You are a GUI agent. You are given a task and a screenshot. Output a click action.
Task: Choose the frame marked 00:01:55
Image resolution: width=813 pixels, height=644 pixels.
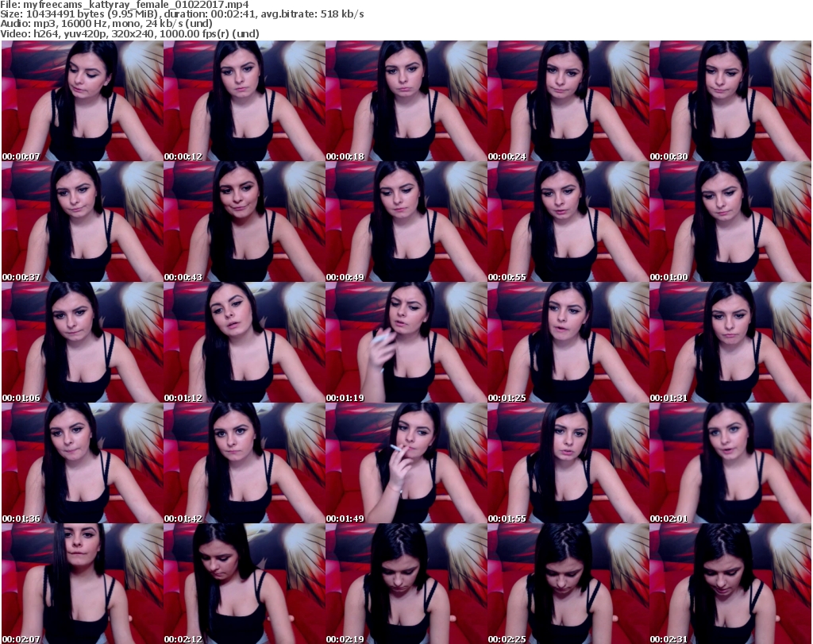click(568, 463)
